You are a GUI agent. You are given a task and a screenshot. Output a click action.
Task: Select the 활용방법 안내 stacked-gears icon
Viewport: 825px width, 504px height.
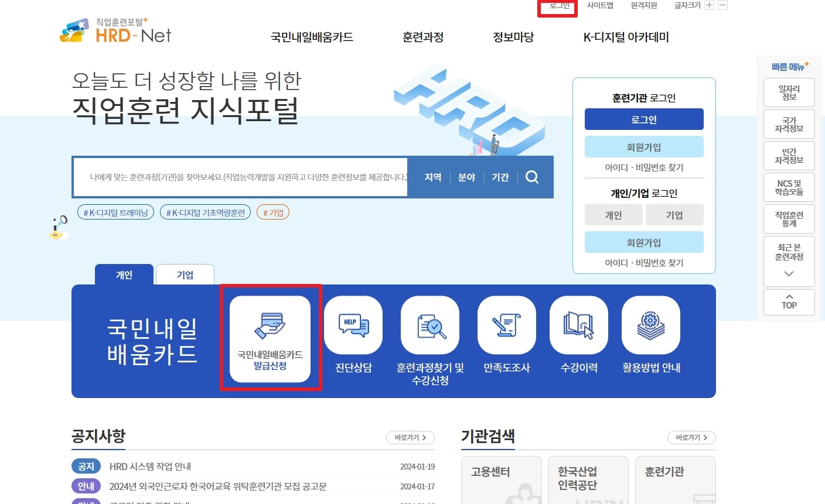(x=650, y=325)
